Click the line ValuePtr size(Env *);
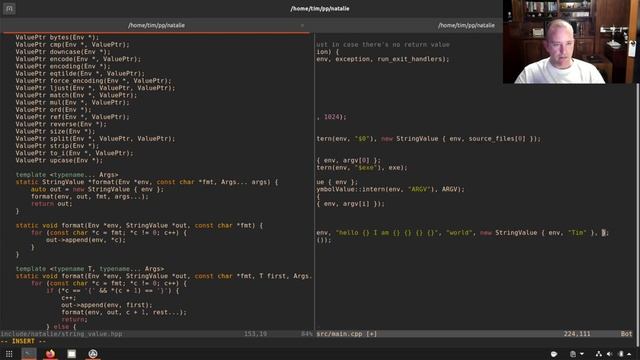The image size is (640, 360). (x=55, y=131)
